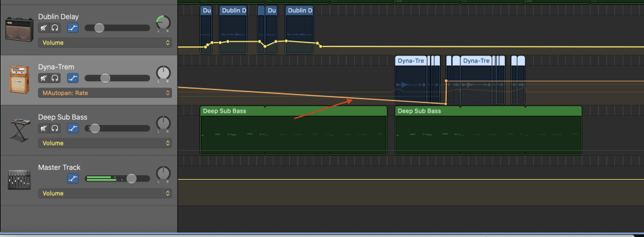Toggle automation on Dublin Delay track

tap(73, 28)
